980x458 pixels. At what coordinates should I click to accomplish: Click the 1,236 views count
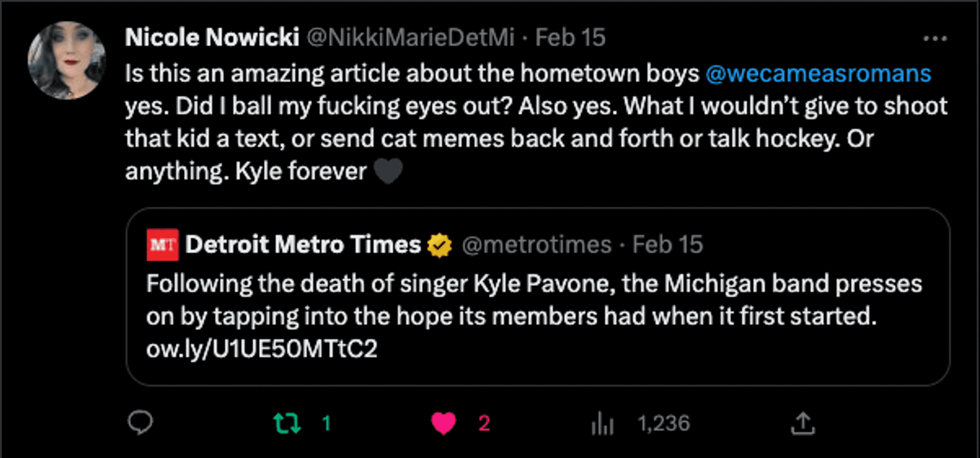point(664,423)
